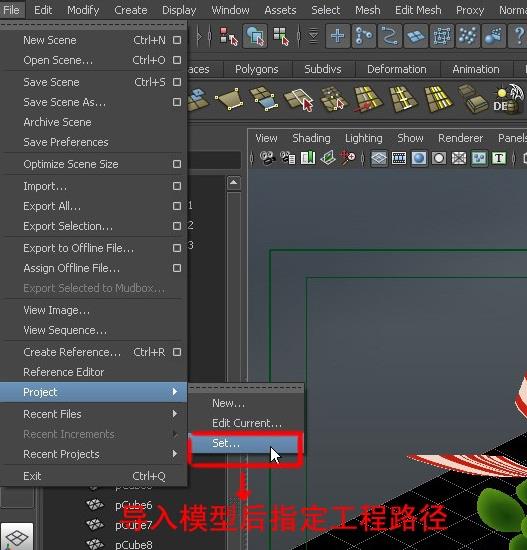This screenshot has width=527, height=550.
Task: Click Exit menu entry
Action: pyautogui.click(x=93, y=476)
